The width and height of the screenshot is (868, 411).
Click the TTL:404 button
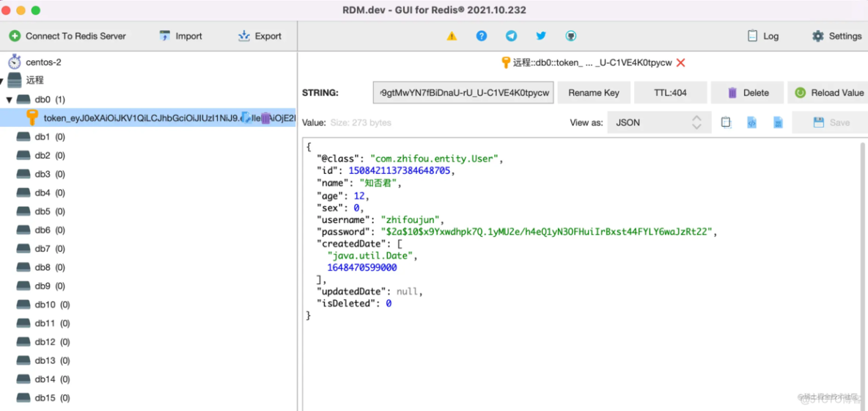[x=670, y=92]
